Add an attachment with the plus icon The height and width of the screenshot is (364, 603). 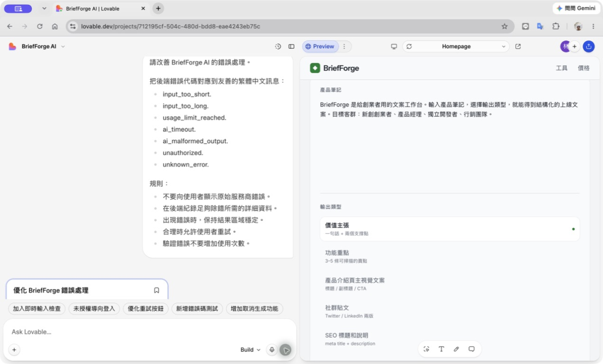(x=14, y=350)
